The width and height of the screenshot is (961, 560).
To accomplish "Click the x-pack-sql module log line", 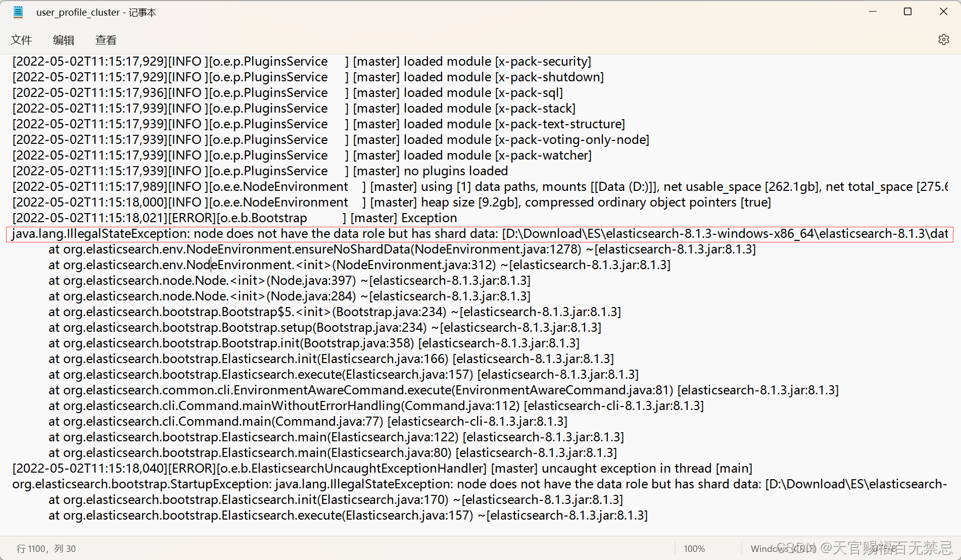I will (287, 93).
